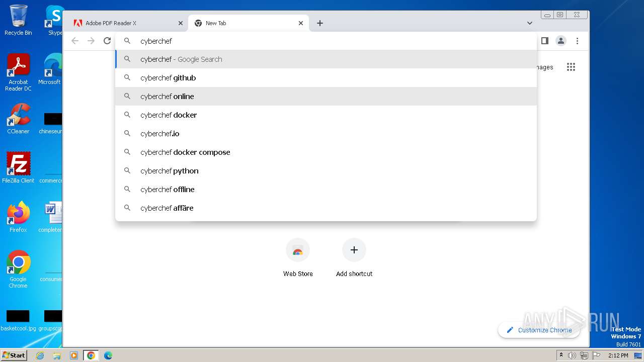This screenshot has height=362, width=644.
Task: Launch CCleaner desktop shortcut
Action: (18, 119)
